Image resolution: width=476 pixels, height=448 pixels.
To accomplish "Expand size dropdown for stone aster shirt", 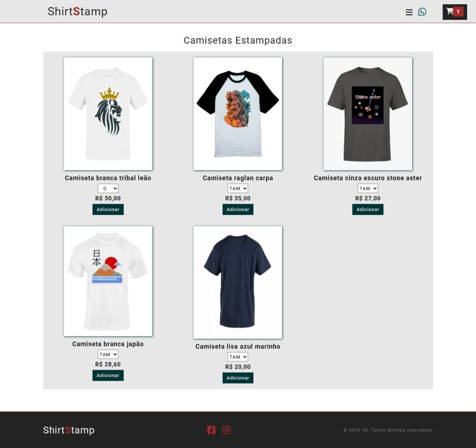I will [x=368, y=188].
